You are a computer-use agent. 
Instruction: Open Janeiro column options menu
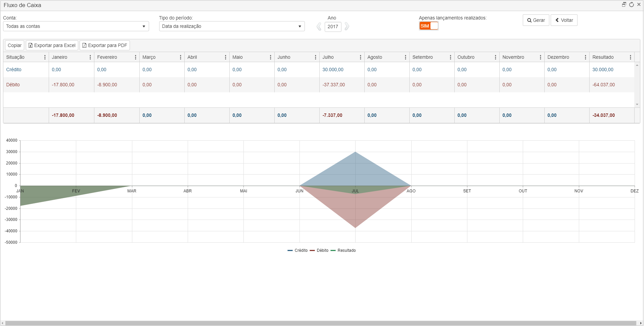click(90, 57)
